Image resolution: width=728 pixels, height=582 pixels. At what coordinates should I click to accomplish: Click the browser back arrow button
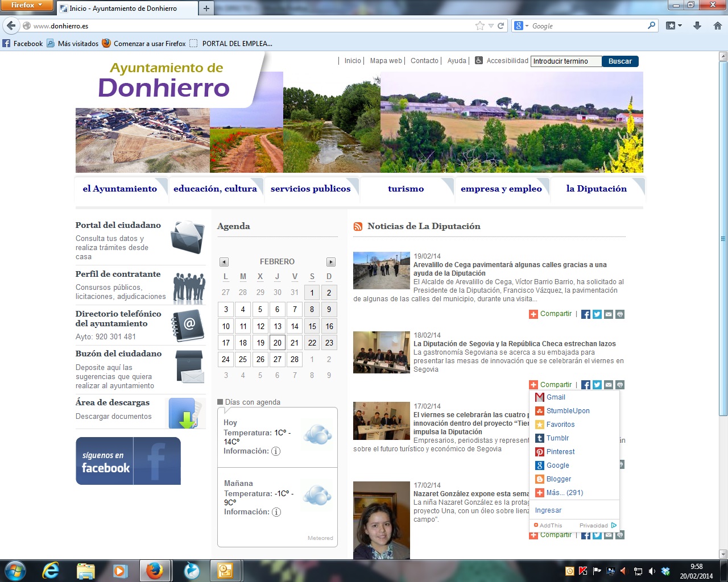coord(11,26)
